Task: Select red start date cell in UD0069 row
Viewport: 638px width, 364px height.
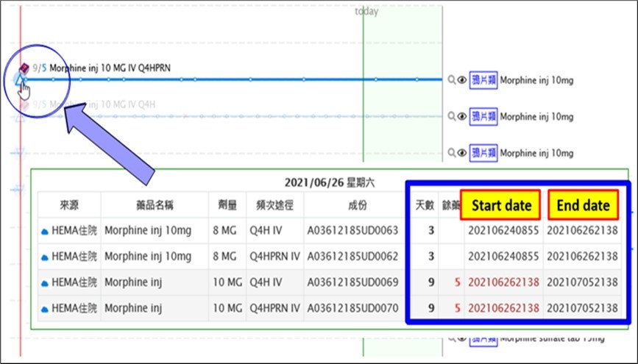Action: [503, 282]
